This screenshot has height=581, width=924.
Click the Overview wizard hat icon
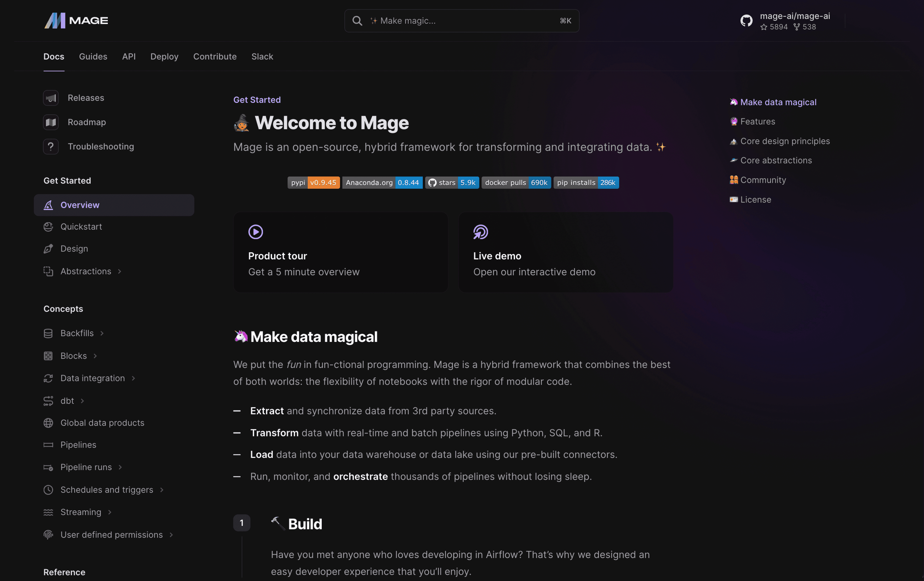point(48,205)
